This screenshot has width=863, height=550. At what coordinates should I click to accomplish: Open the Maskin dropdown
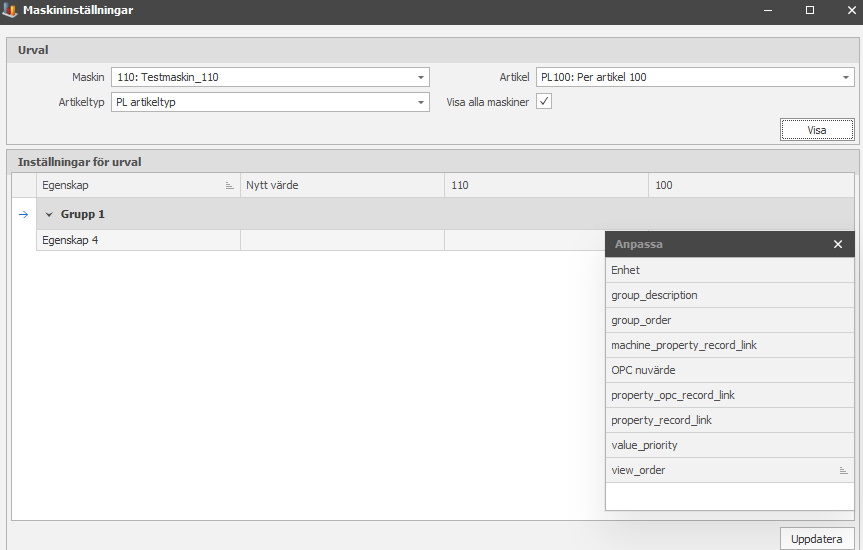pyautogui.click(x=420, y=77)
